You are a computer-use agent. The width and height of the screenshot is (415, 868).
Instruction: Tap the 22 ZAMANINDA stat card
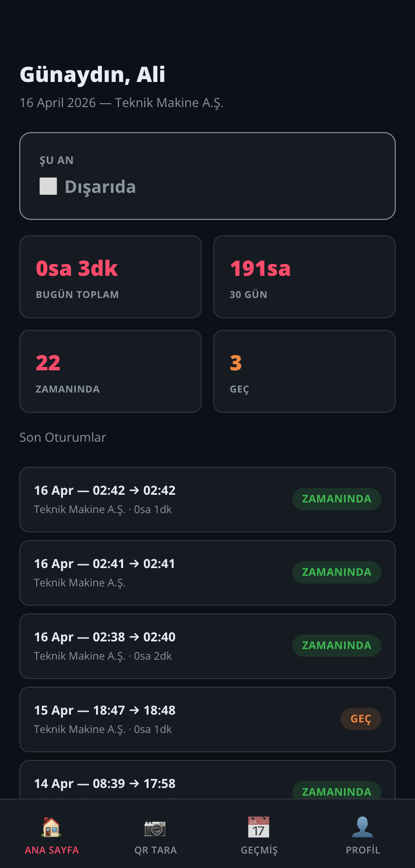[111, 371]
